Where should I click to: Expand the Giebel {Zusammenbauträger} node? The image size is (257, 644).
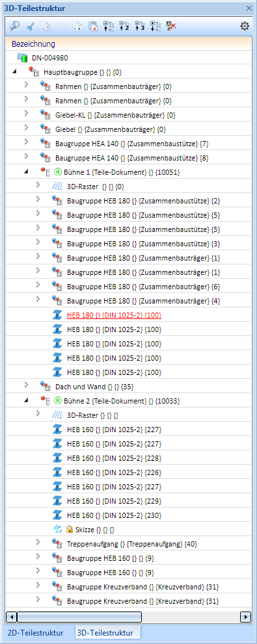[26, 128]
